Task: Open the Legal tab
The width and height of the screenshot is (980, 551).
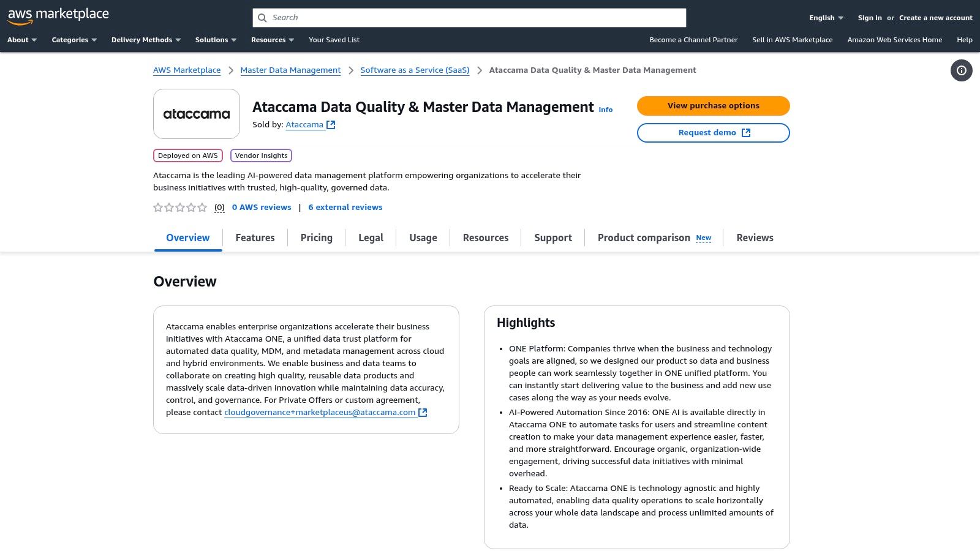Action: click(371, 238)
